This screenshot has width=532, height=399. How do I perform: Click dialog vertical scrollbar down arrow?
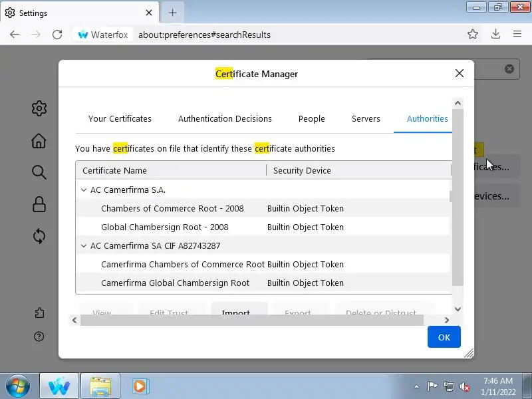[458, 309]
